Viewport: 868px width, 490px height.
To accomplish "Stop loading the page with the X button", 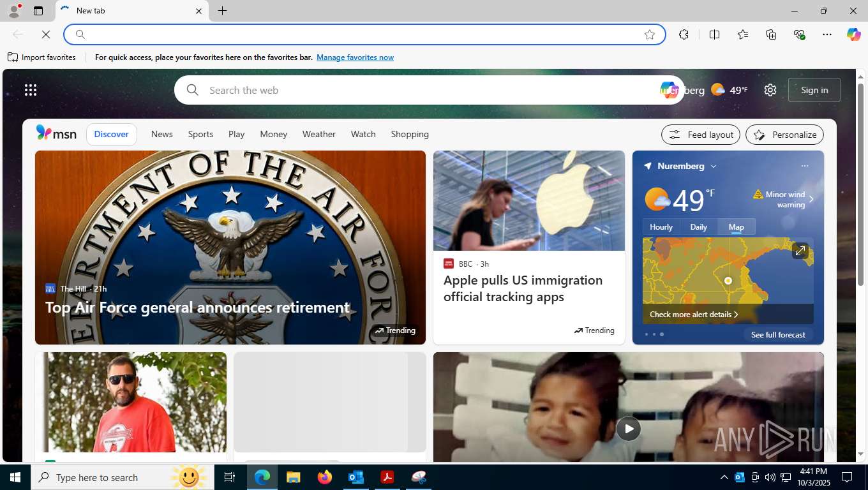I will coord(46,34).
